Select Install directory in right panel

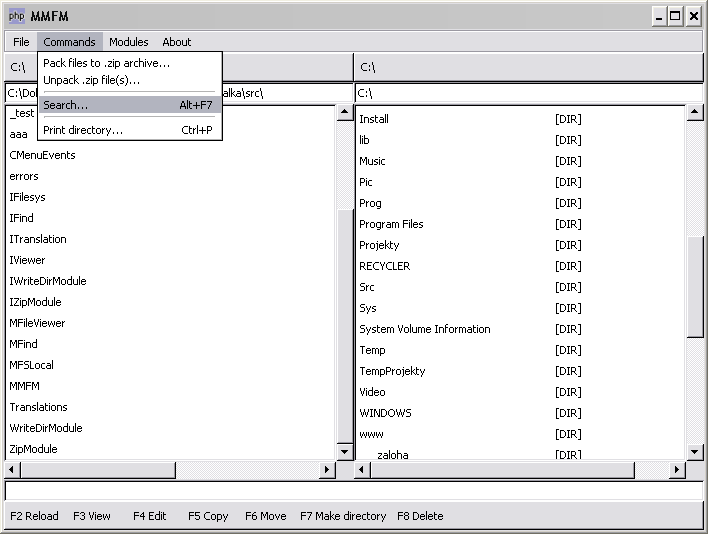coord(374,119)
